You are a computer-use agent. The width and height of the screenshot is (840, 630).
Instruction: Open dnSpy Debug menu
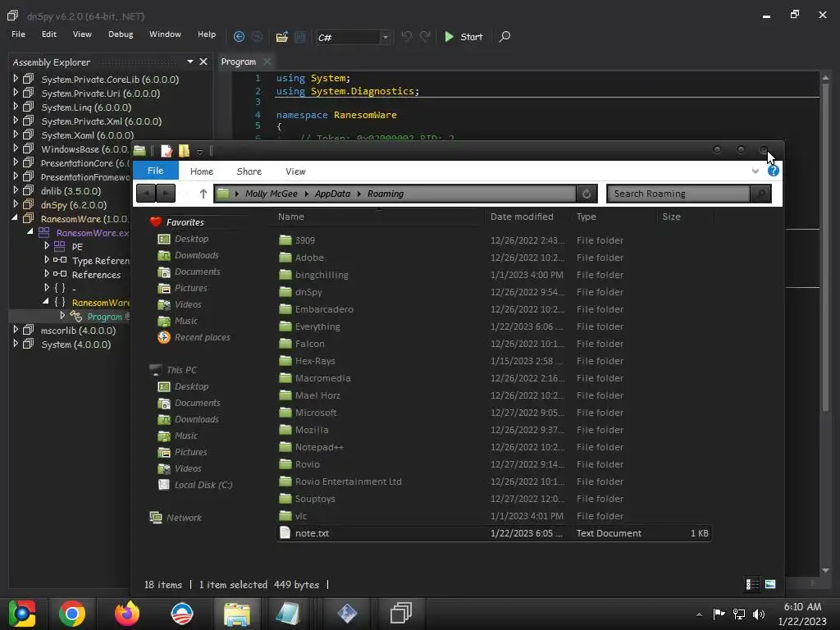coord(121,34)
